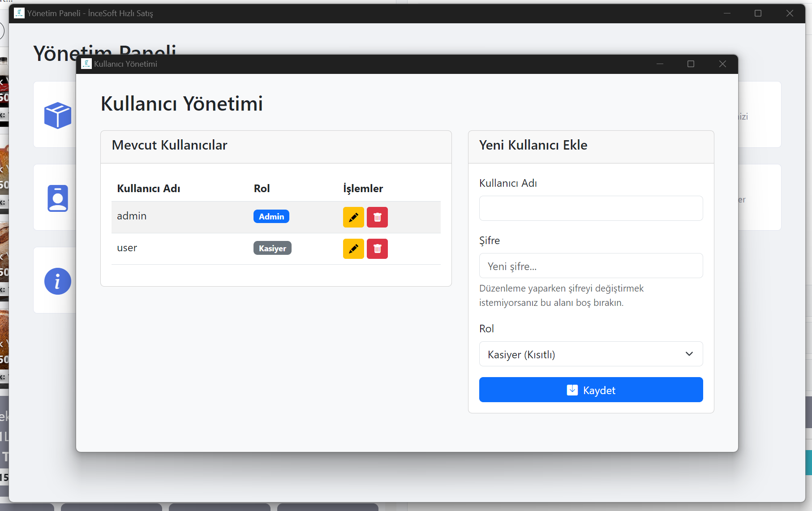Click the user badge icon in background panel
812x511 pixels.
click(58, 198)
